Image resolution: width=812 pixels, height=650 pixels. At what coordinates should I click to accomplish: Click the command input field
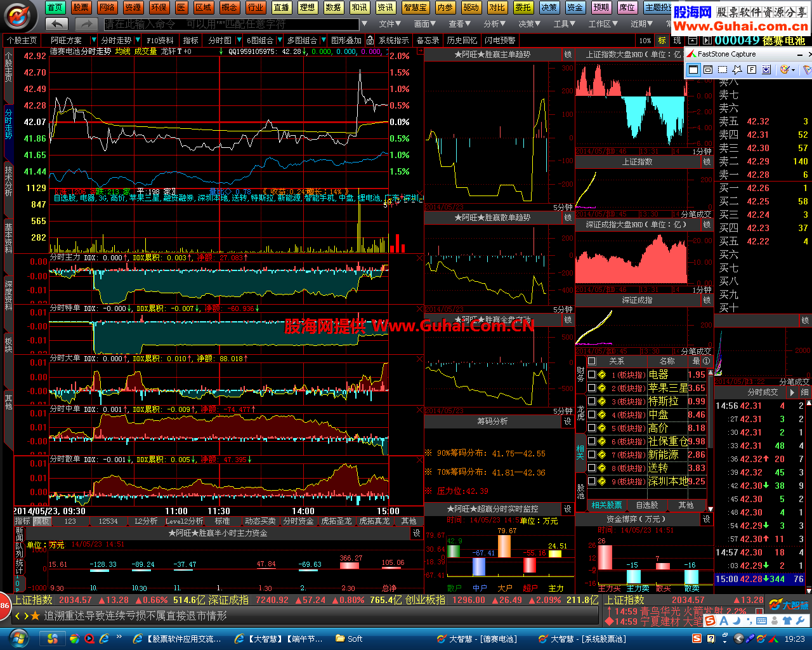coord(232,24)
